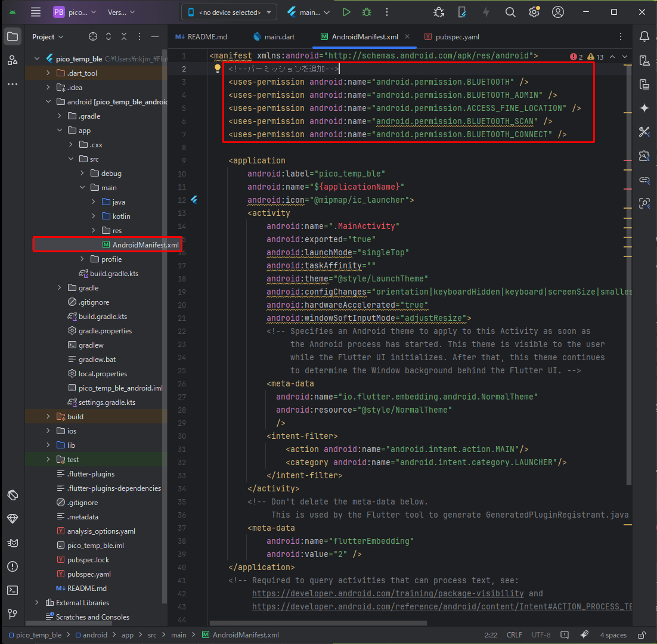
Task: Click the developer.android.com package-visibility link
Action: pyautogui.click(x=388, y=593)
